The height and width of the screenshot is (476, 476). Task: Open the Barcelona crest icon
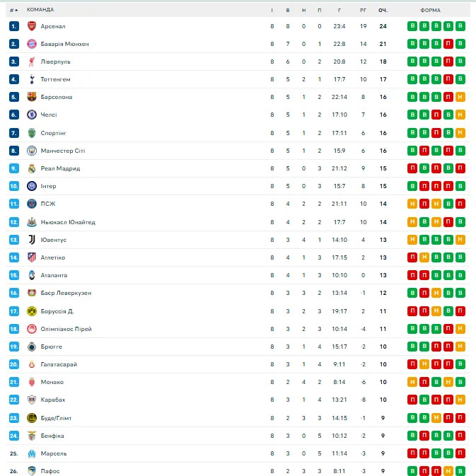point(31,97)
